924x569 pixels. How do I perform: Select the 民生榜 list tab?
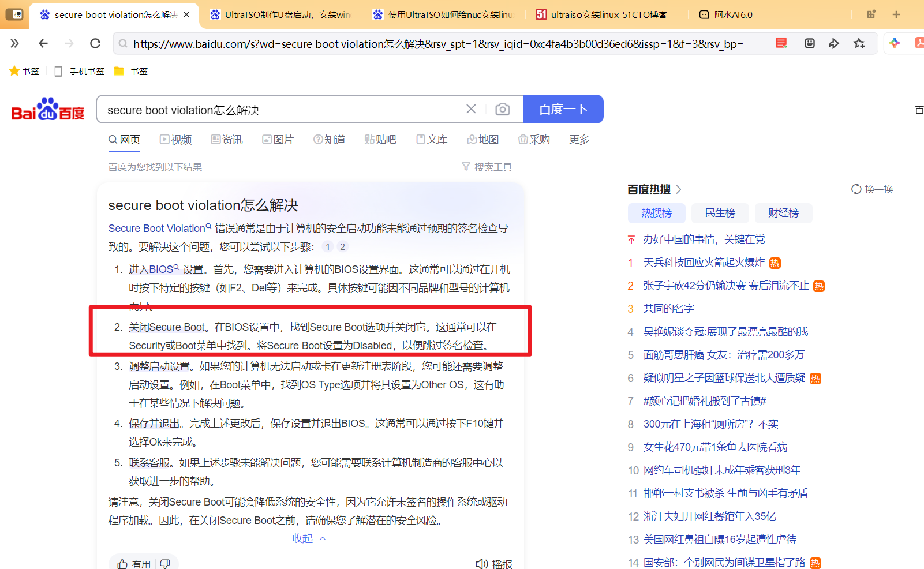720,213
